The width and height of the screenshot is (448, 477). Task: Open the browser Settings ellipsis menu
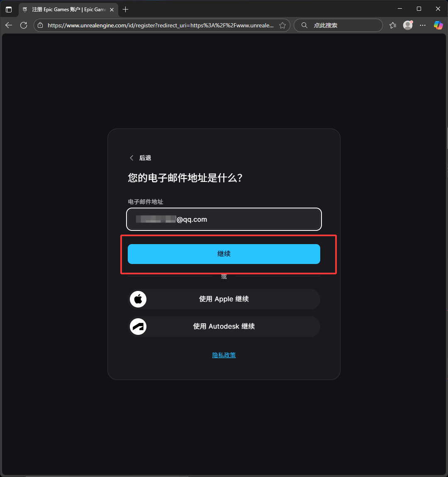coord(423,25)
